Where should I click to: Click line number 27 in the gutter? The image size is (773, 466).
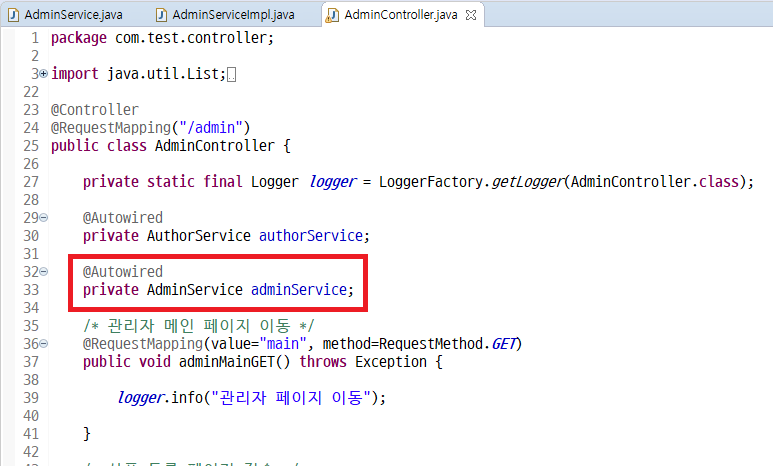31,182
